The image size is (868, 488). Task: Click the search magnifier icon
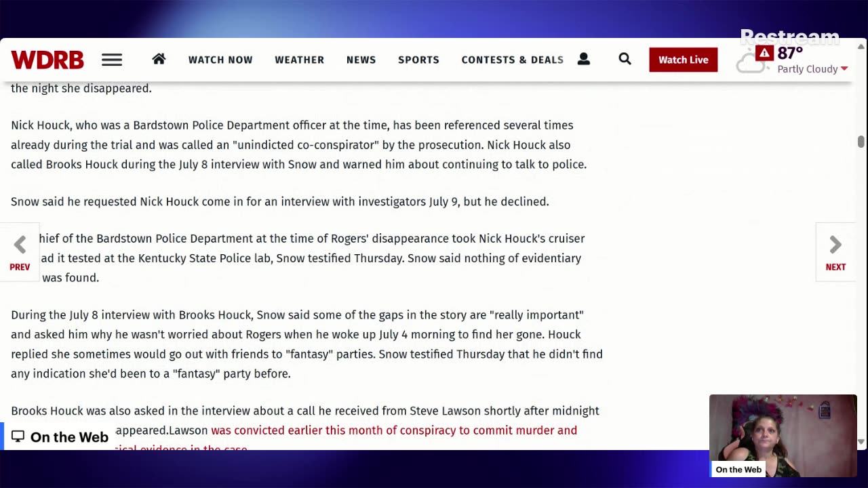point(625,59)
